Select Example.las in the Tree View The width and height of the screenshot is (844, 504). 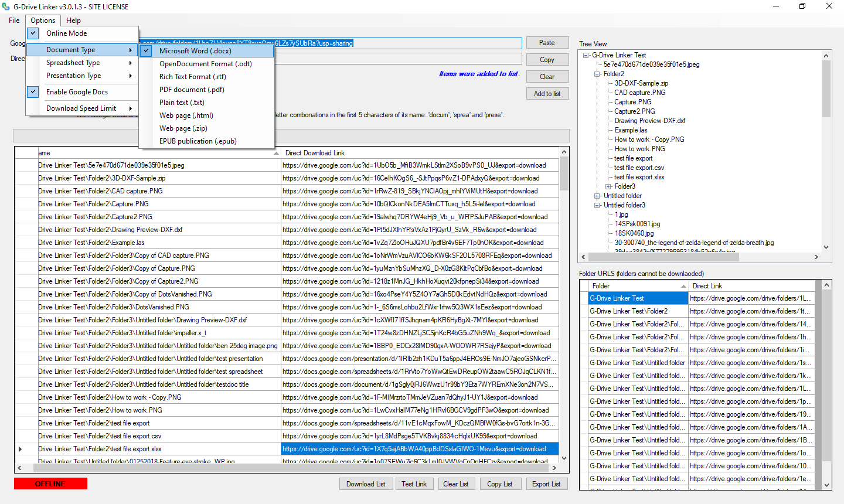pos(631,130)
